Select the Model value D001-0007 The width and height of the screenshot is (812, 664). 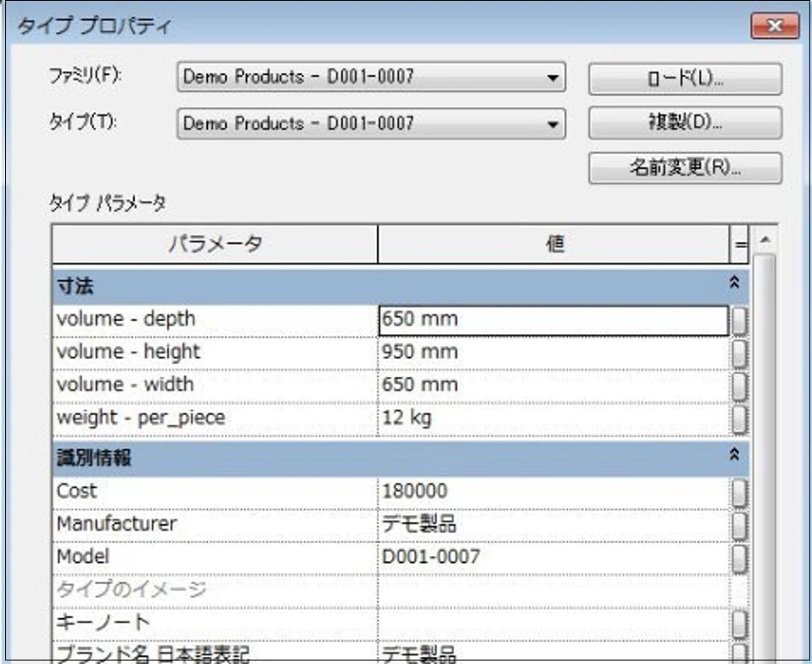554,557
